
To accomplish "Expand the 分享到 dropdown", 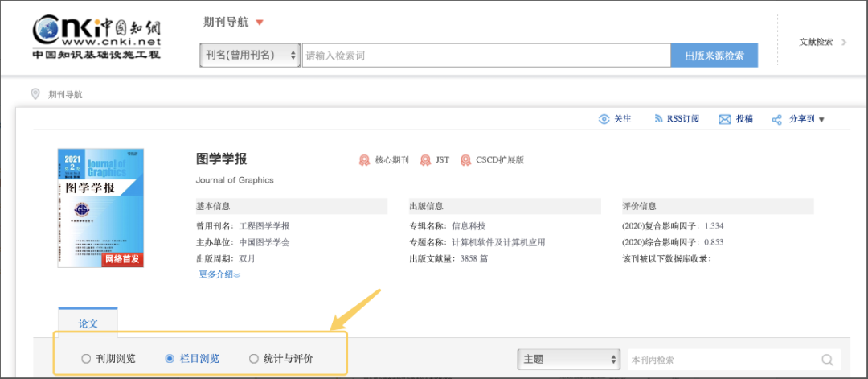I will coord(807,119).
